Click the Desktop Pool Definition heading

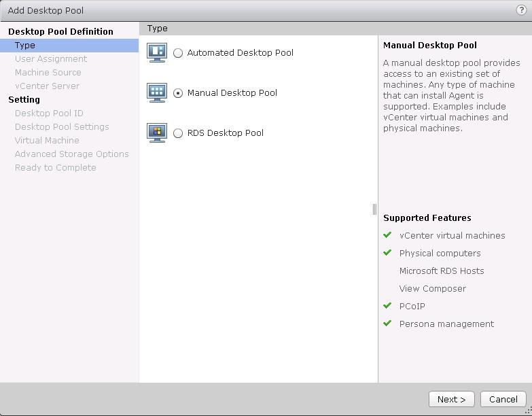click(60, 31)
